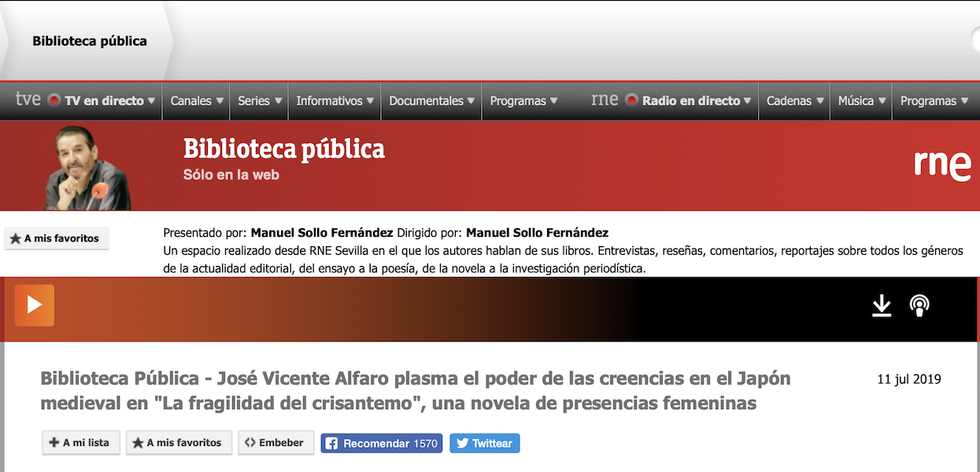The image size is (980, 472).
Task: Click the Embeber button
Action: click(x=276, y=443)
